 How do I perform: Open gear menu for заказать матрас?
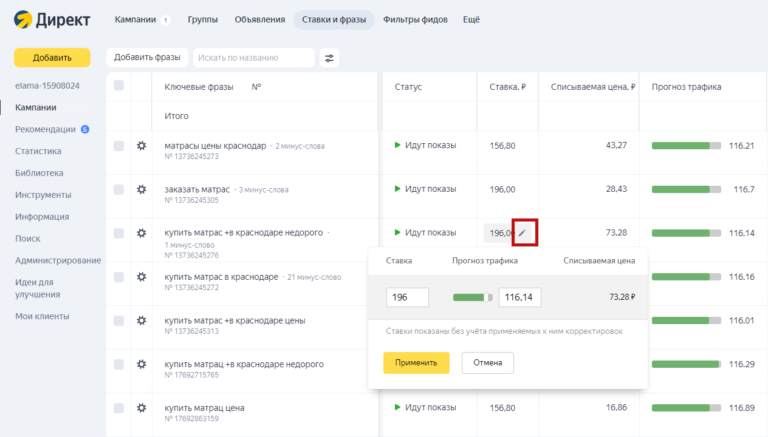point(142,189)
